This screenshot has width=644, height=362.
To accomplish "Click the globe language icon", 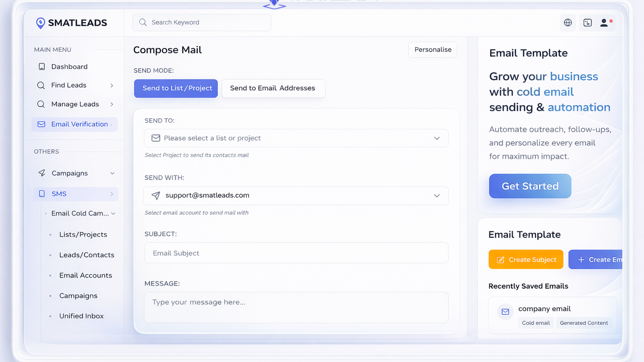I will point(568,23).
